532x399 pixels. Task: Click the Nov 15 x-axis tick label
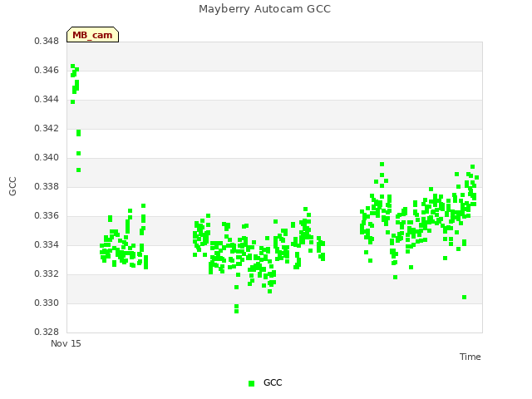(66, 343)
